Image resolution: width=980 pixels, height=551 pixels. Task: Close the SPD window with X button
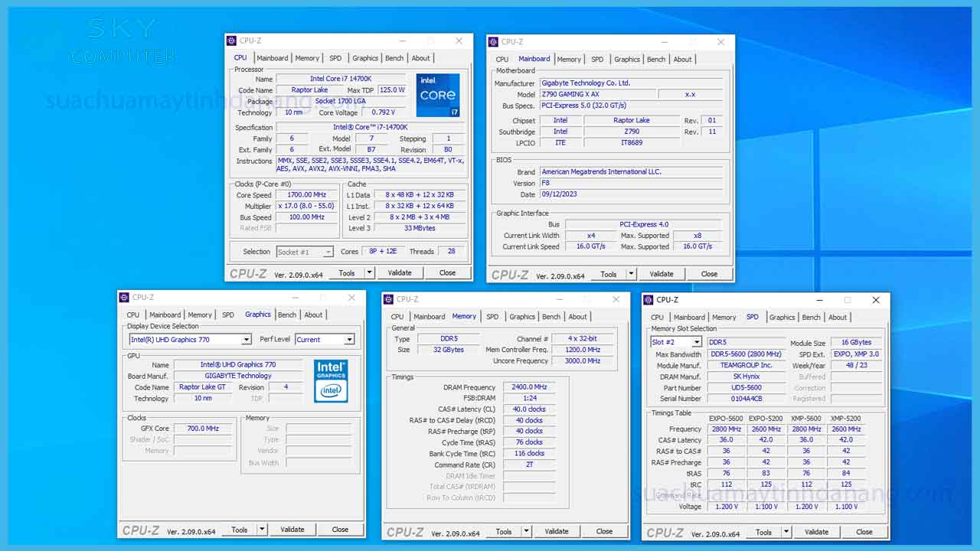tap(876, 300)
